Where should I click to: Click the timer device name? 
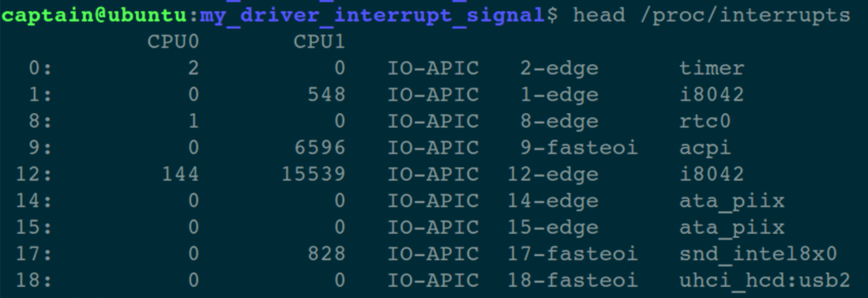tap(712, 68)
